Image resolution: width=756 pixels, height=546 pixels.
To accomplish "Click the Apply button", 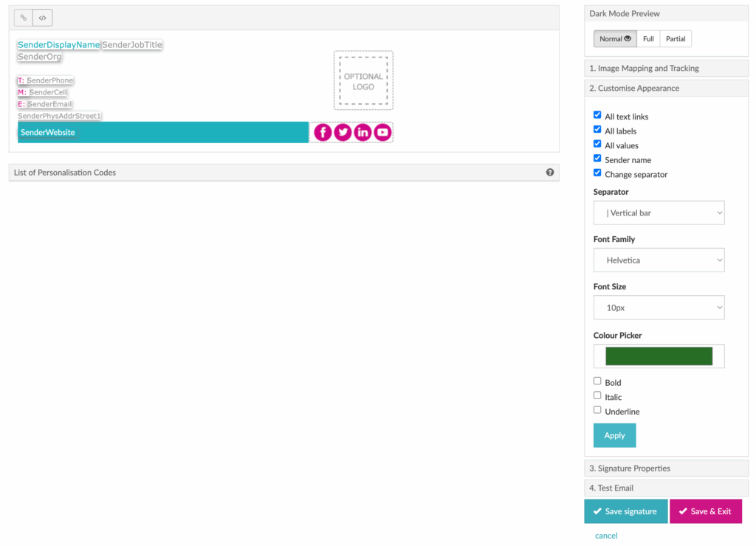I will pyautogui.click(x=614, y=435).
